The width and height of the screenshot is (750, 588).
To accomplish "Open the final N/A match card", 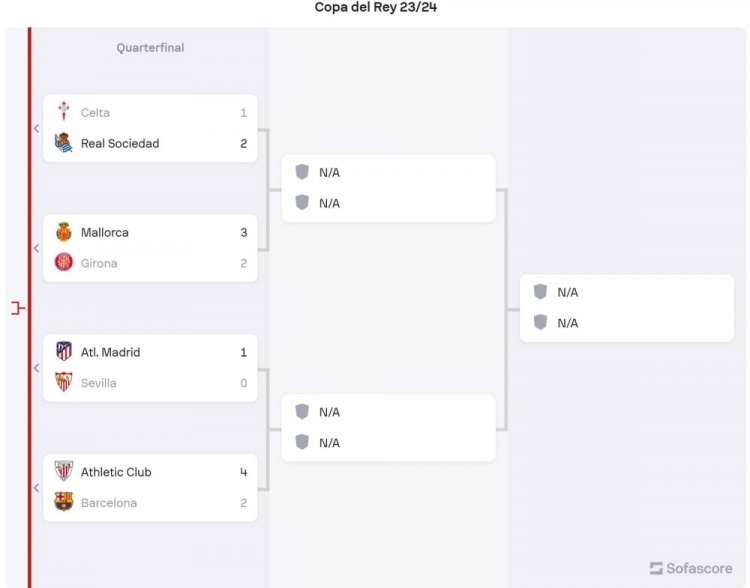I will tap(627, 308).
